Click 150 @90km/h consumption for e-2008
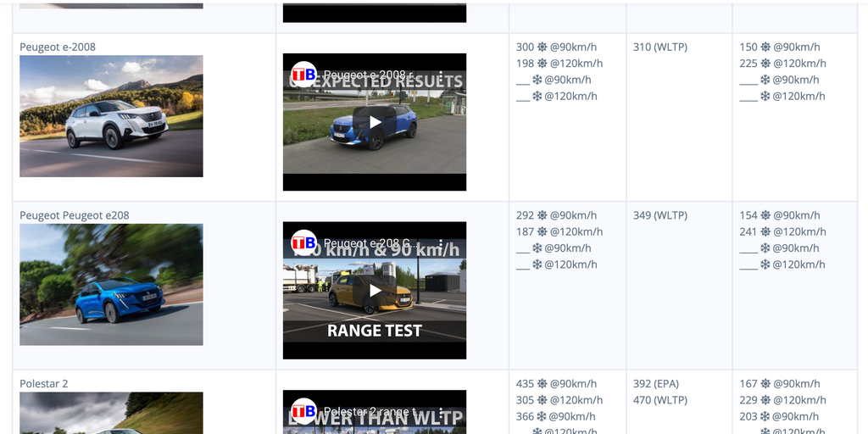The image size is (868, 434). click(780, 47)
